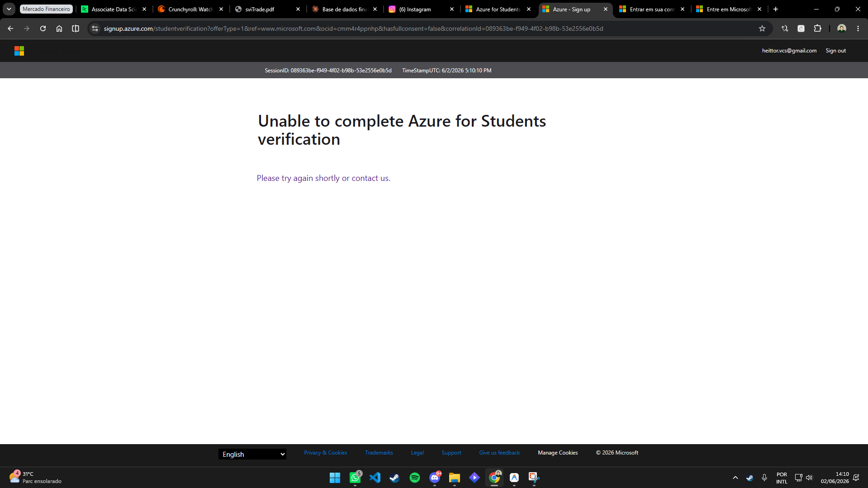Close the Crunchyroll tab
Screen dimensions: 868x488
click(221, 9)
